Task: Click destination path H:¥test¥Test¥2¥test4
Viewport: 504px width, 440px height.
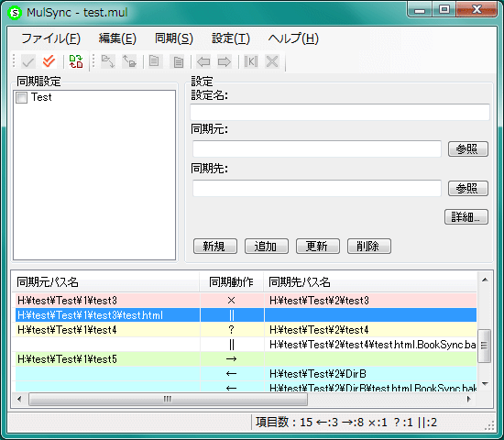Action: [x=319, y=330]
